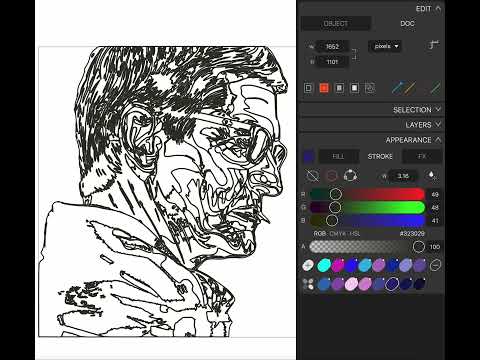This screenshot has width=480, height=360.
Task: Open the droplet blend mode icon
Action: click(432, 176)
